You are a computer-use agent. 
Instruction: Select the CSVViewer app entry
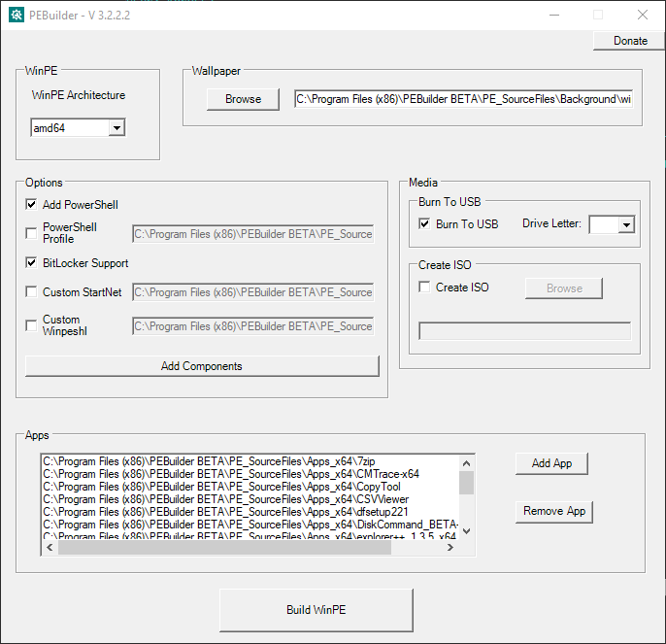tap(250, 499)
